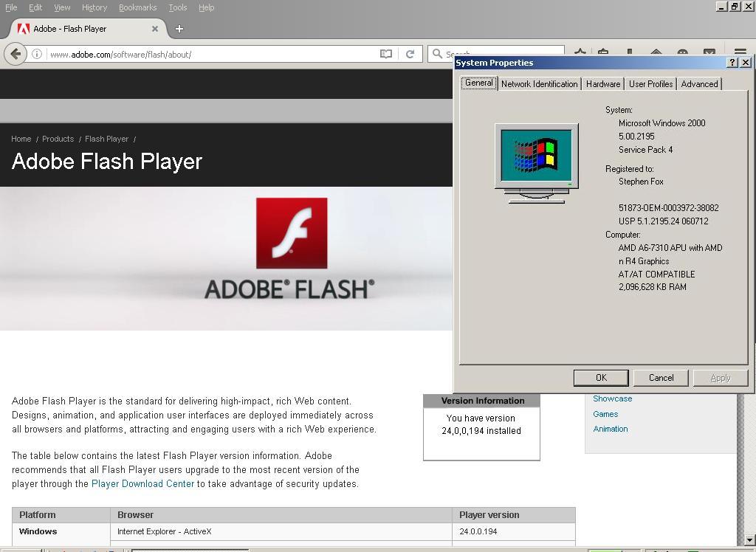Switch to the Hardware tab

pos(603,84)
